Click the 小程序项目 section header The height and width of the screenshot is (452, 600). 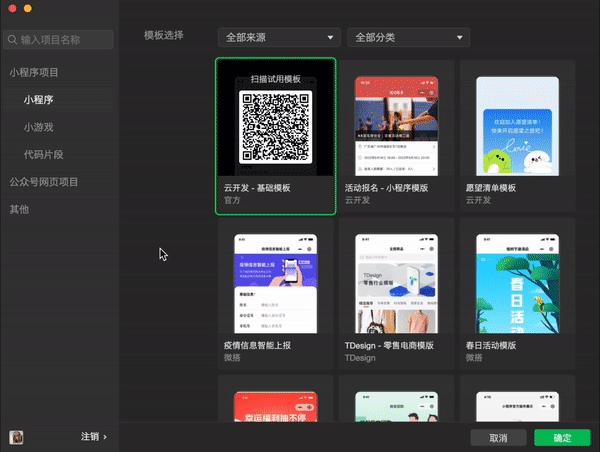click(34, 72)
